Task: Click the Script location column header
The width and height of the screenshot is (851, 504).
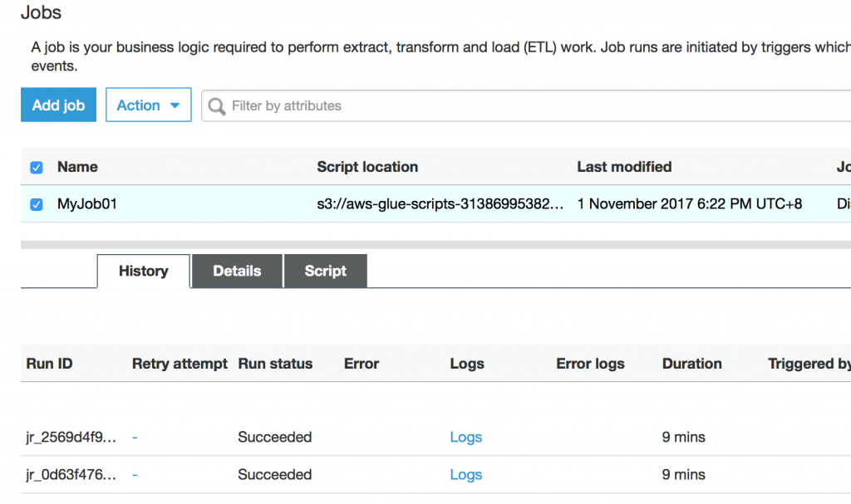Action: (x=367, y=167)
